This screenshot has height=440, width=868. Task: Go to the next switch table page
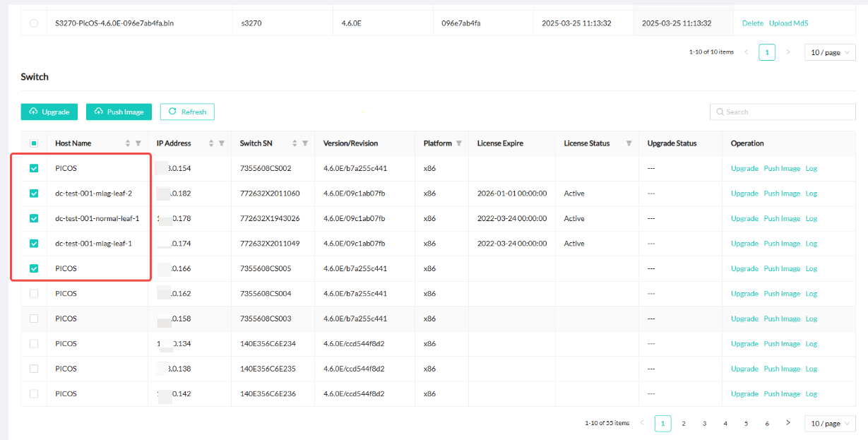click(x=788, y=423)
